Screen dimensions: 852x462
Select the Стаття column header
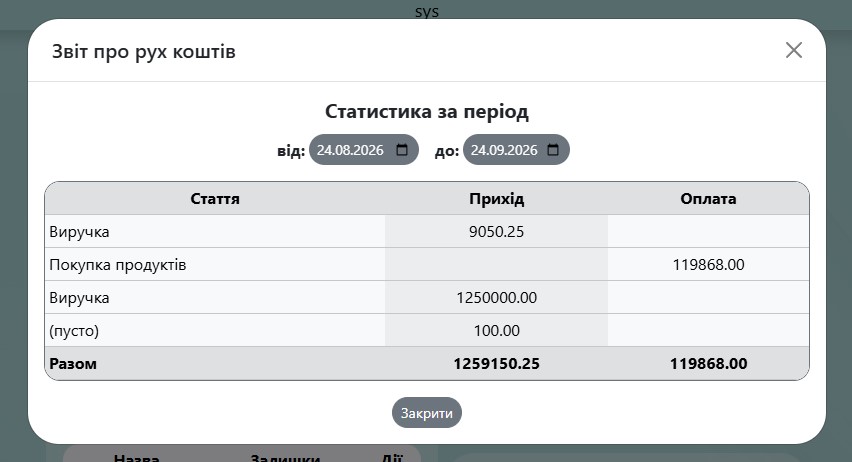pyautogui.click(x=215, y=199)
